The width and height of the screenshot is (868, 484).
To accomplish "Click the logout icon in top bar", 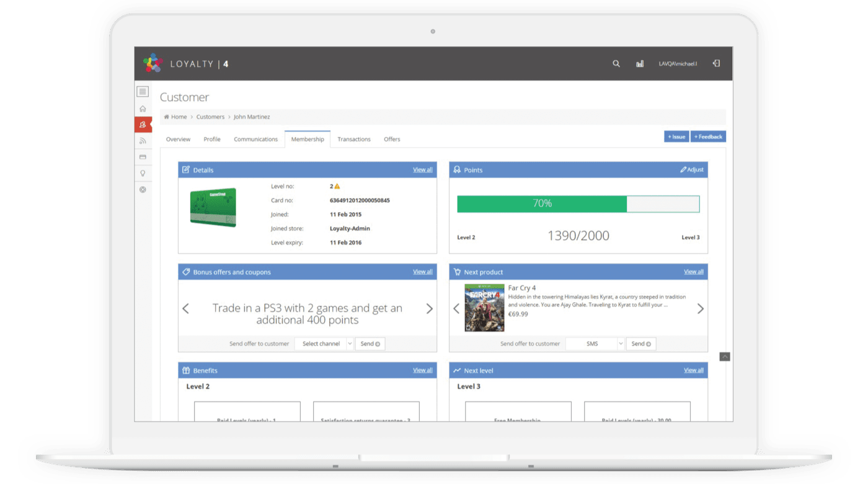I will coord(716,63).
